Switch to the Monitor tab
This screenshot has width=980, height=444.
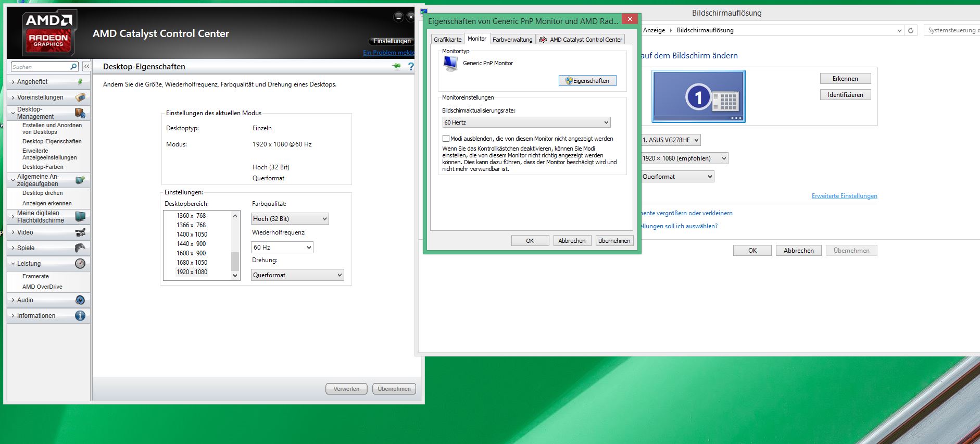pos(476,39)
